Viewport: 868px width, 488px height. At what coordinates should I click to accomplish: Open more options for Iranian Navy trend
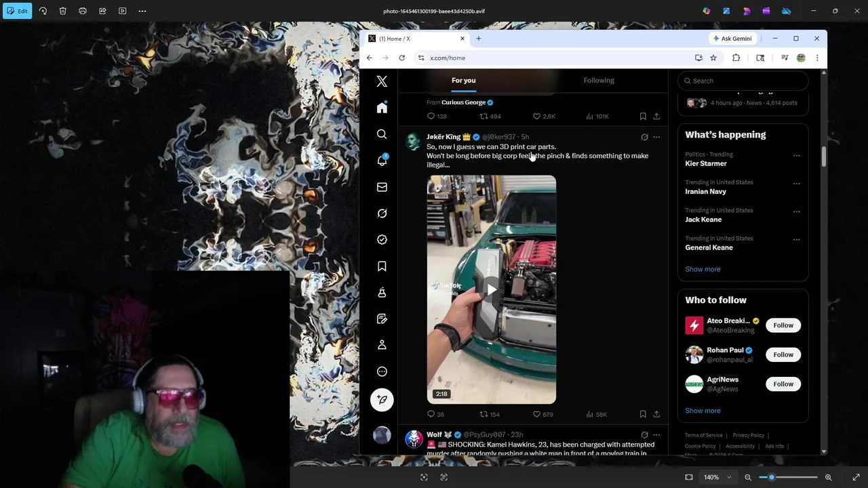[797, 183]
